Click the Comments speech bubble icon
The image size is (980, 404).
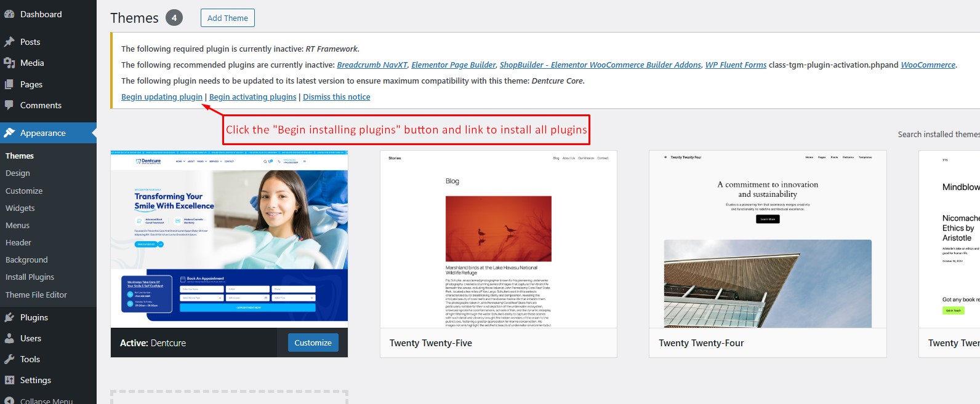(x=9, y=105)
